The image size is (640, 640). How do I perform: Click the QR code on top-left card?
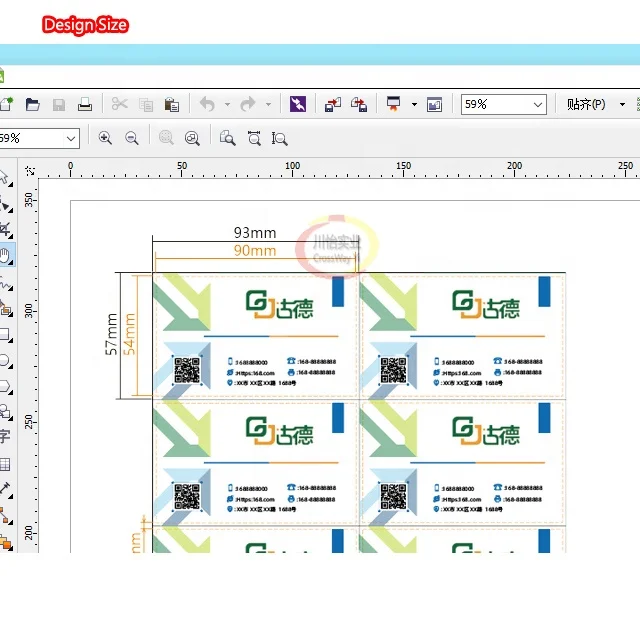[187, 370]
